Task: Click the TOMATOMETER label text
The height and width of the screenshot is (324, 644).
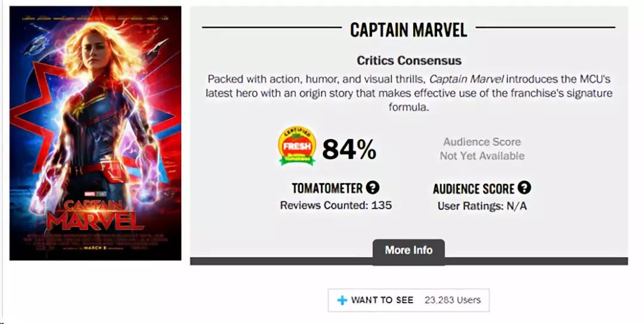Action: coord(327,189)
